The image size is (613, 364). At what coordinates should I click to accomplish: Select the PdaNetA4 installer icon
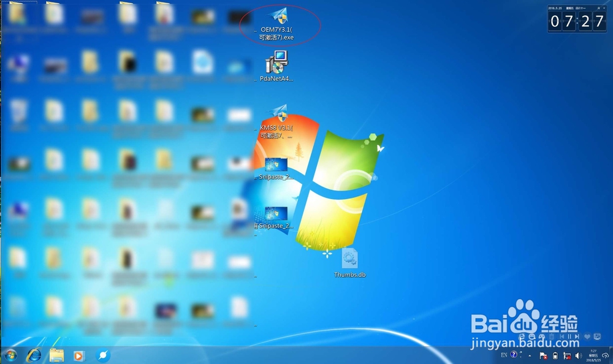click(x=277, y=66)
